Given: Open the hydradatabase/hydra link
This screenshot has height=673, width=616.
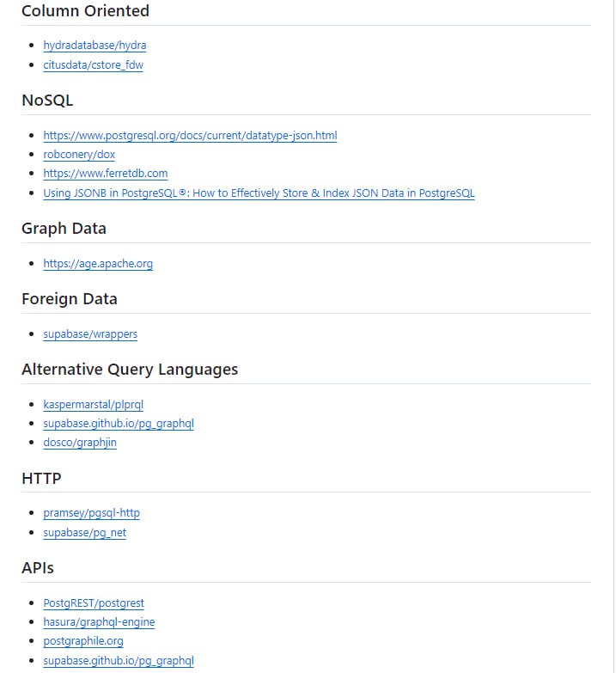Looking at the screenshot, I should (95, 45).
